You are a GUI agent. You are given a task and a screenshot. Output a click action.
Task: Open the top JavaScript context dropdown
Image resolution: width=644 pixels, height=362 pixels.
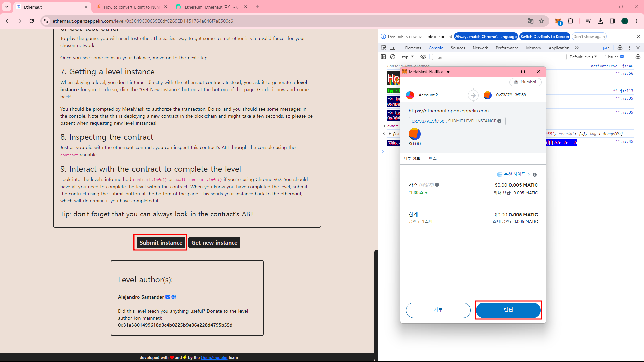(408, 57)
